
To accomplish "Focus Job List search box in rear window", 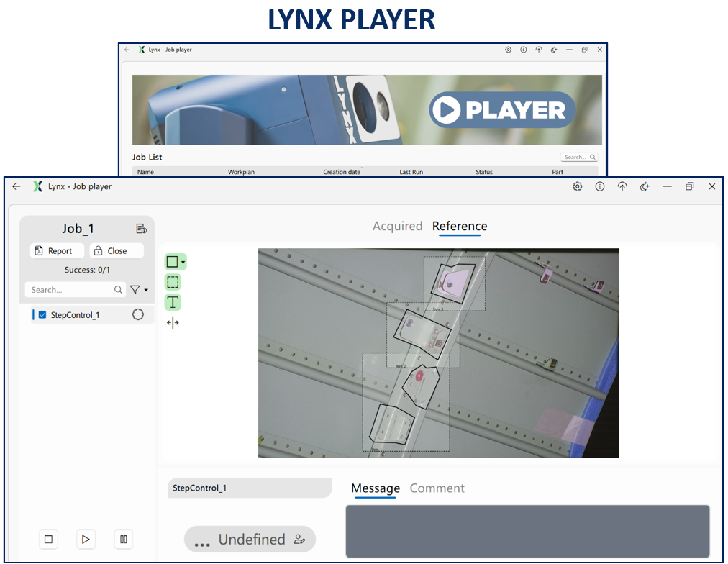I will pos(578,157).
